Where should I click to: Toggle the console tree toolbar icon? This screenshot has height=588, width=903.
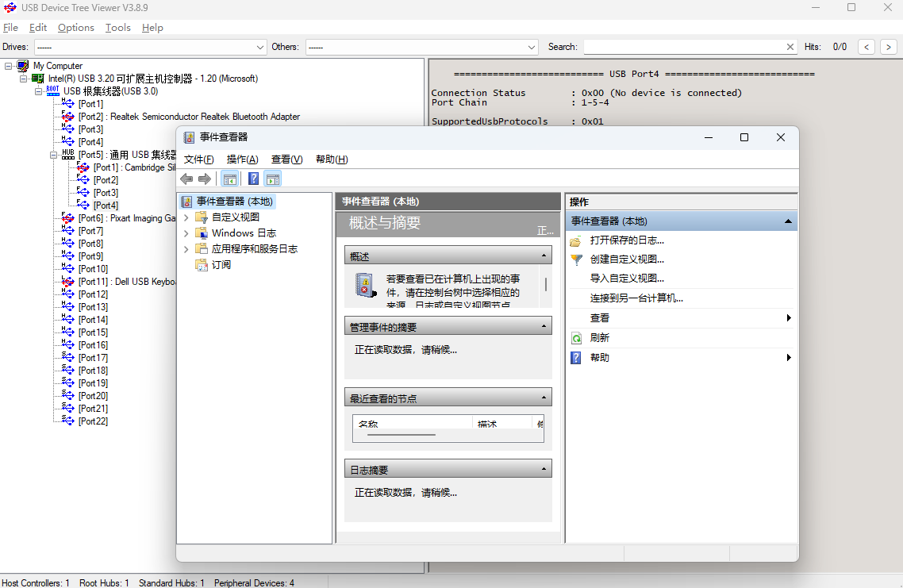(x=229, y=179)
